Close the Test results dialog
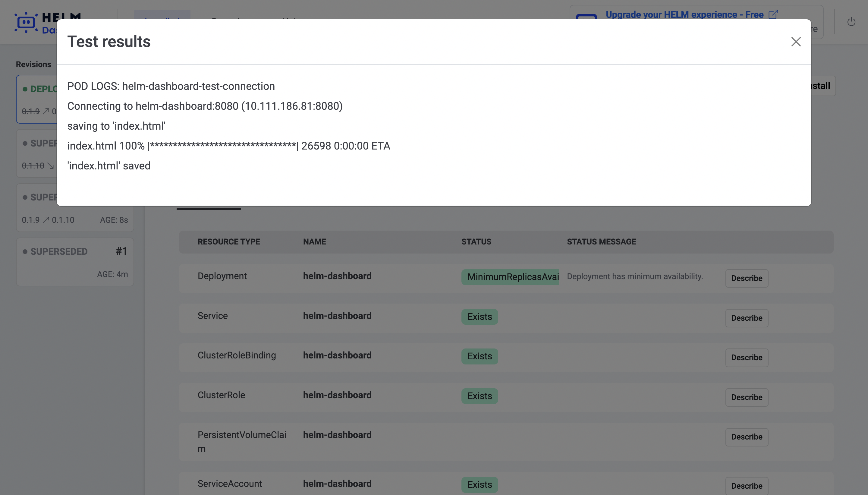 pos(796,42)
